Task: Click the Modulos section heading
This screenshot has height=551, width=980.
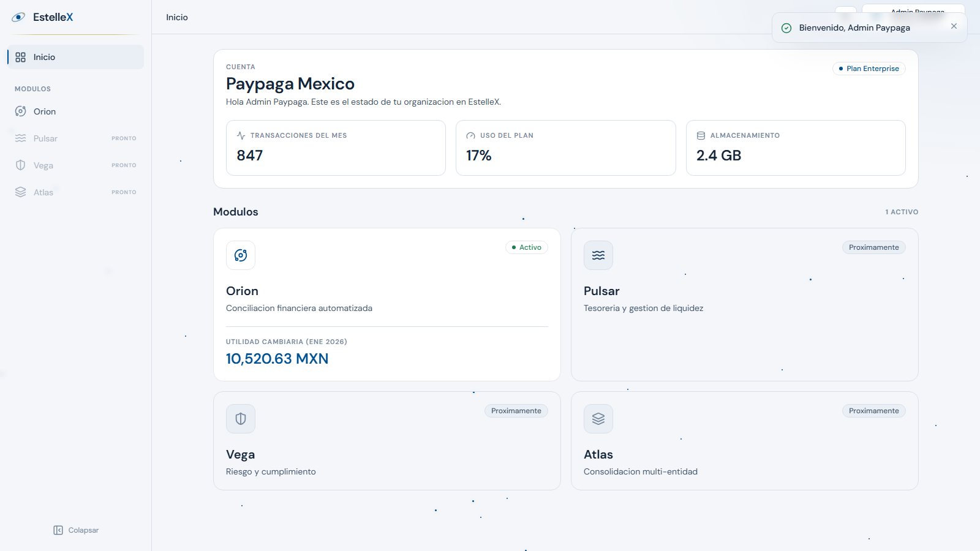Action: coord(236,212)
